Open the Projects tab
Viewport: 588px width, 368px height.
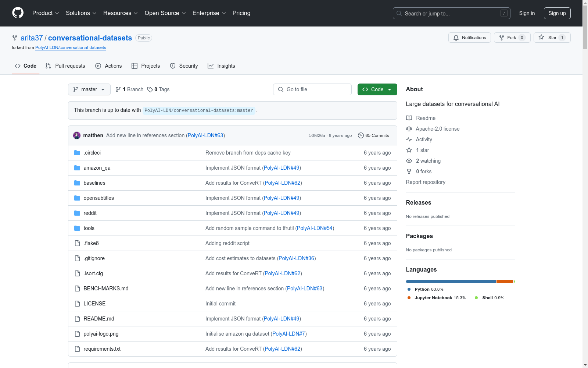click(x=146, y=66)
